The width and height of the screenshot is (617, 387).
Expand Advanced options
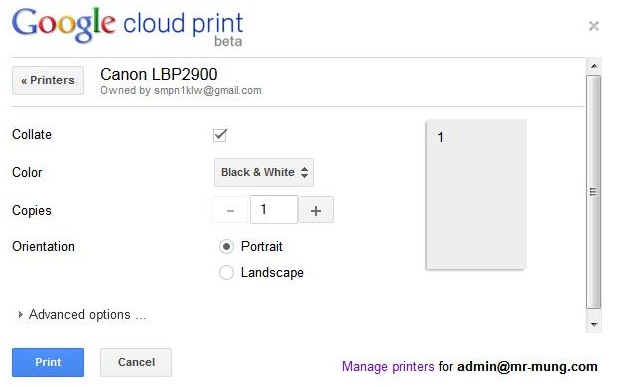pyautogui.click(x=83, y=315)
